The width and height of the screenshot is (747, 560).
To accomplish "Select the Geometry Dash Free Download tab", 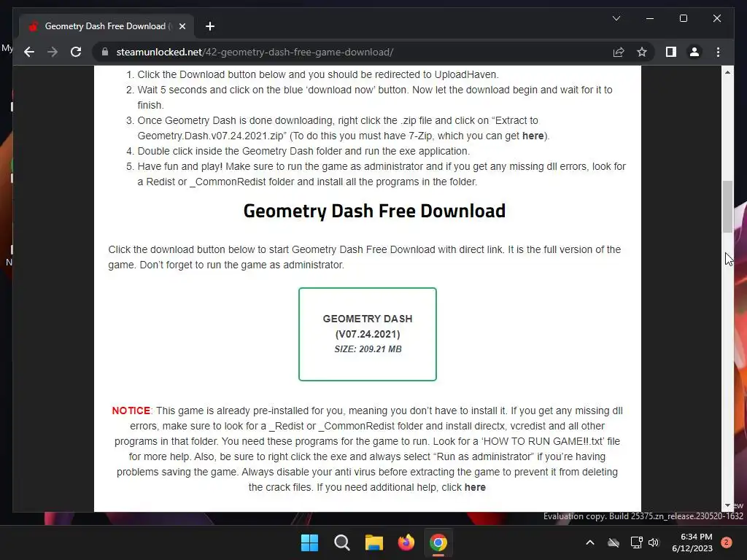I will click(x=107, y=26).
